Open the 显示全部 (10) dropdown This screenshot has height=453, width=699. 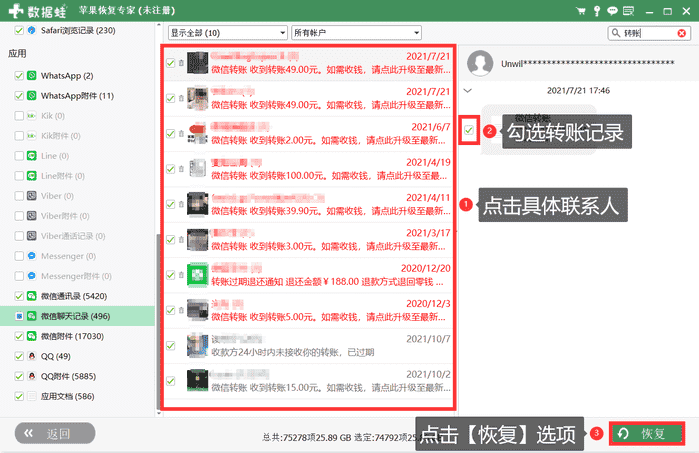(227, 33)
